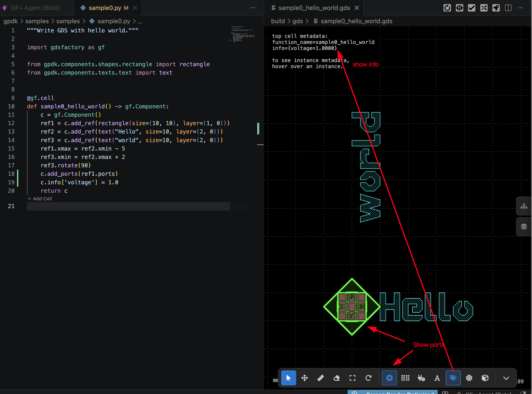Click 'c.add_ports(ref1.ports)' code line
This screenshot has height=394, width=532.
[x=79, y=174]
